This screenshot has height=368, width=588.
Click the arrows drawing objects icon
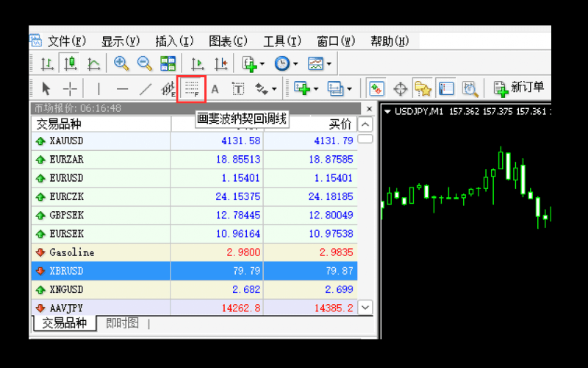pyautogui.click(x=262, y=89)
